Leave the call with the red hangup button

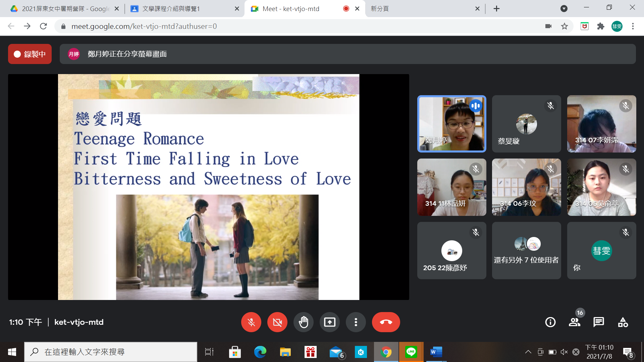[386, 322]
